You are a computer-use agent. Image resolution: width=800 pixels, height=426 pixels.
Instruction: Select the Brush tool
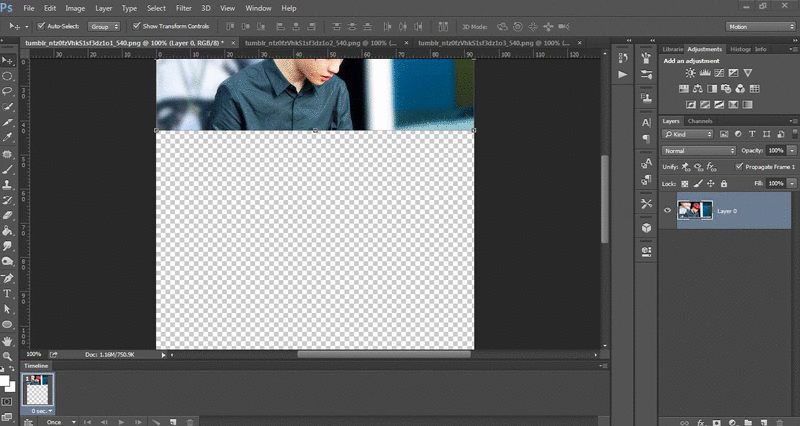pos(7,169)
